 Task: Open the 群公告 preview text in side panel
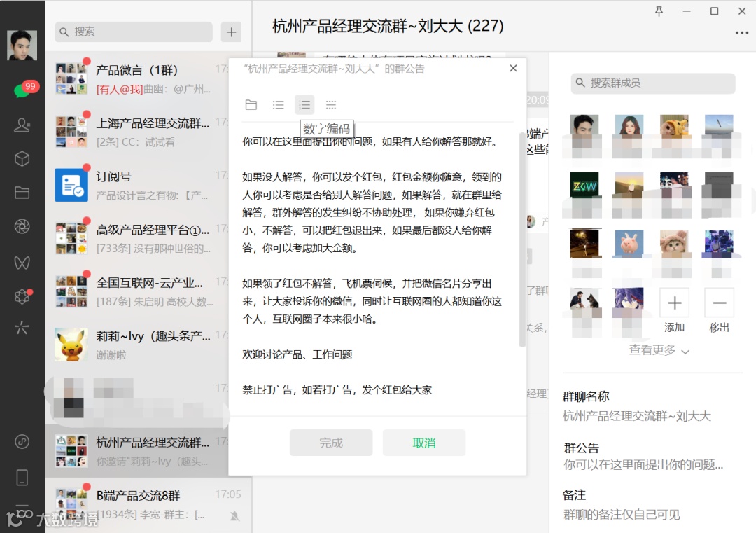click(x=643, y=465)
